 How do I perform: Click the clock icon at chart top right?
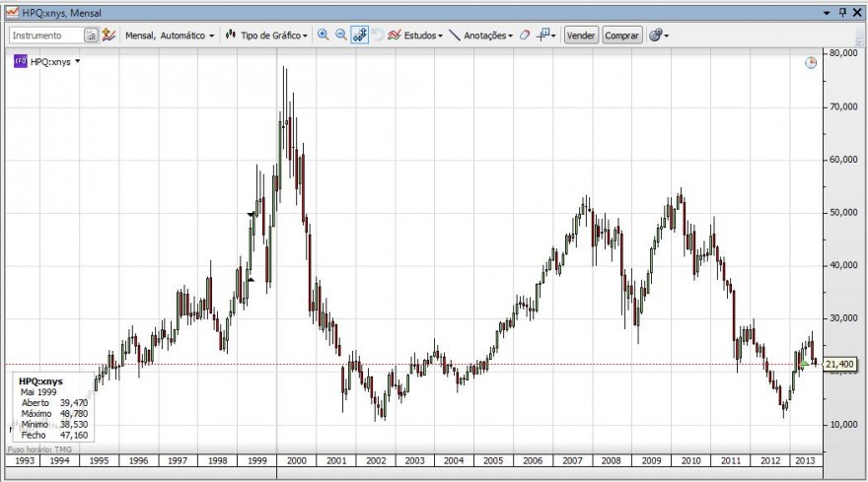811,62
